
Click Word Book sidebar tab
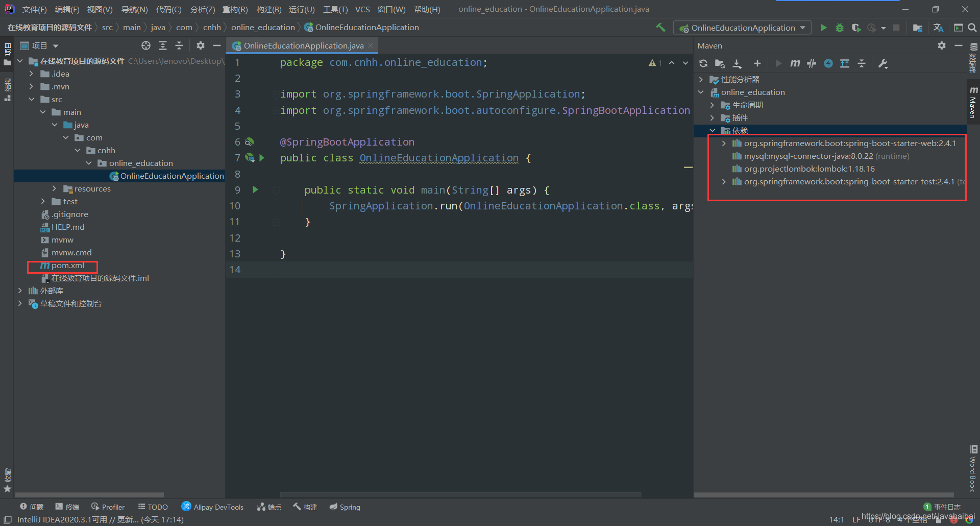click(973, 468)
